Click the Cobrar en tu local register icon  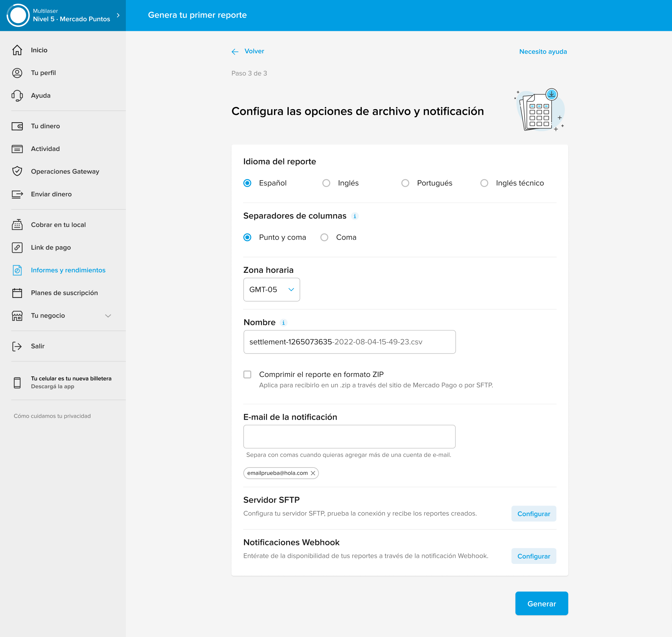[17, 225]
